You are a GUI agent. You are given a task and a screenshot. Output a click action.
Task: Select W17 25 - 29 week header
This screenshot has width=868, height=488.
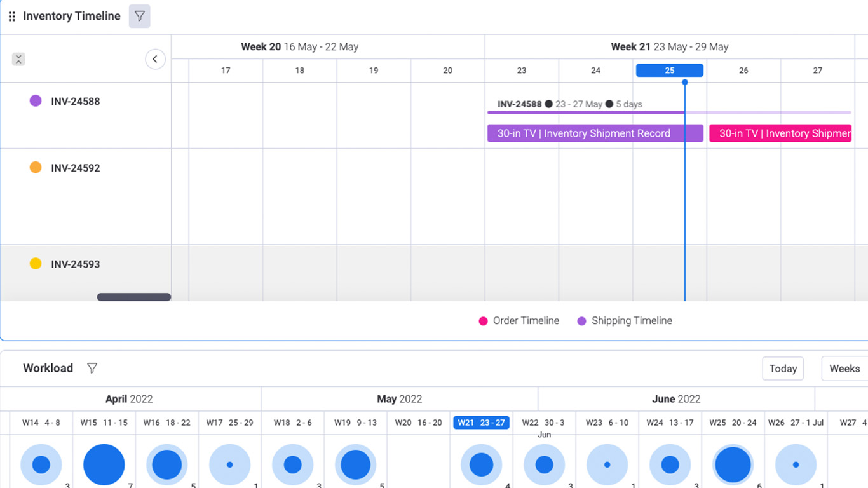pos(230,423)
